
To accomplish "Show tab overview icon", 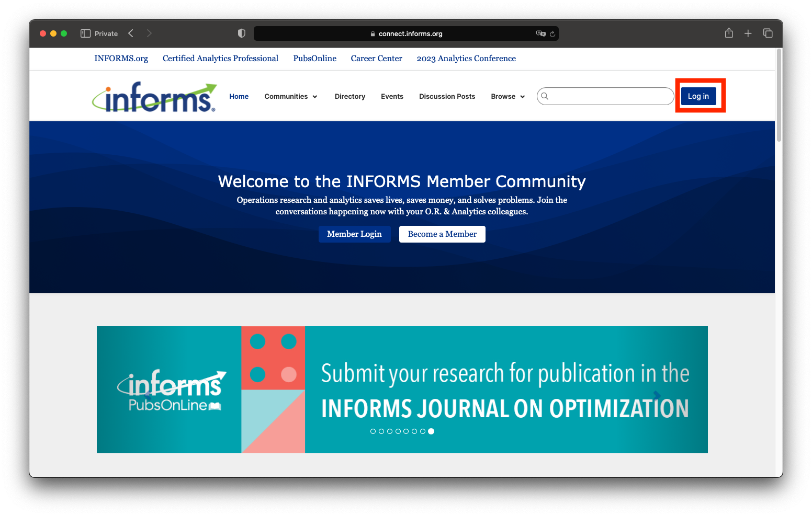I will [768, 33].
